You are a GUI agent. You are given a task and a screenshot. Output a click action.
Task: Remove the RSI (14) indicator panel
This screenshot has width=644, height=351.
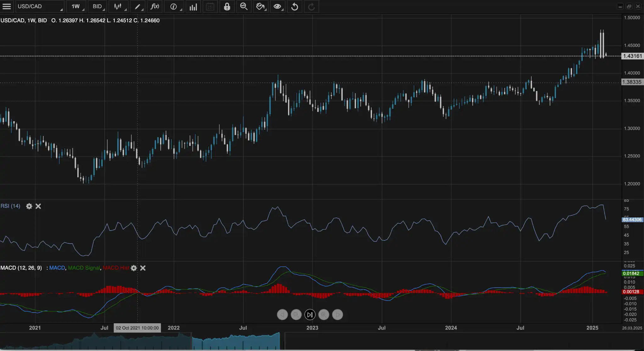click(x=38, y=206)
